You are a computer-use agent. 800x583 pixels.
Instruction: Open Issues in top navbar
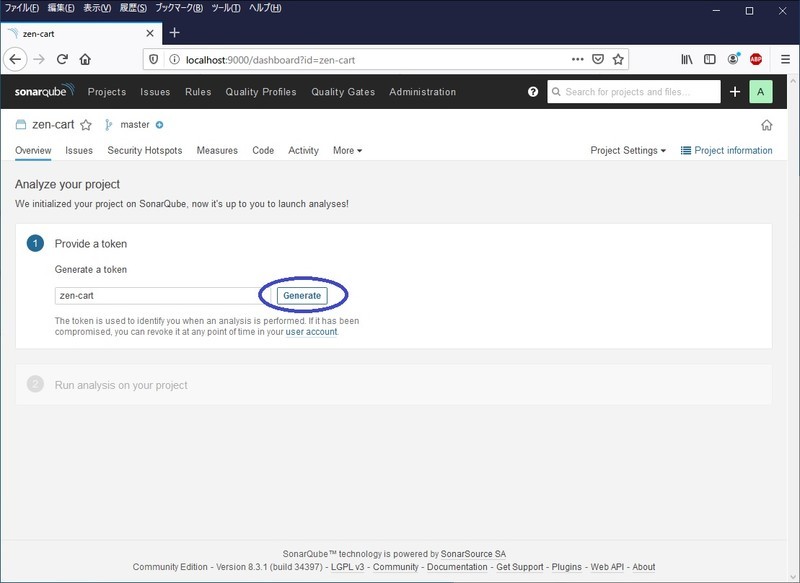click(155, 92)
